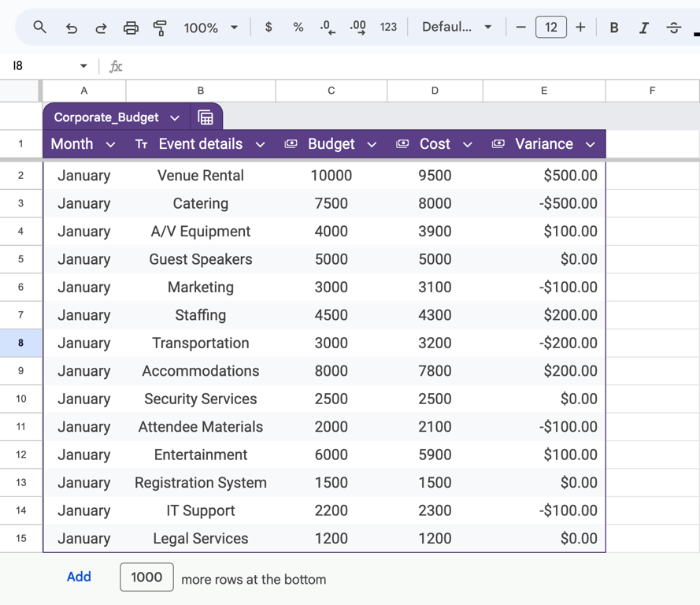Select row 15 header
Image resolution: width=700 pixels, height=605 pixels.
pyautogui.click(x=21, y=538)
